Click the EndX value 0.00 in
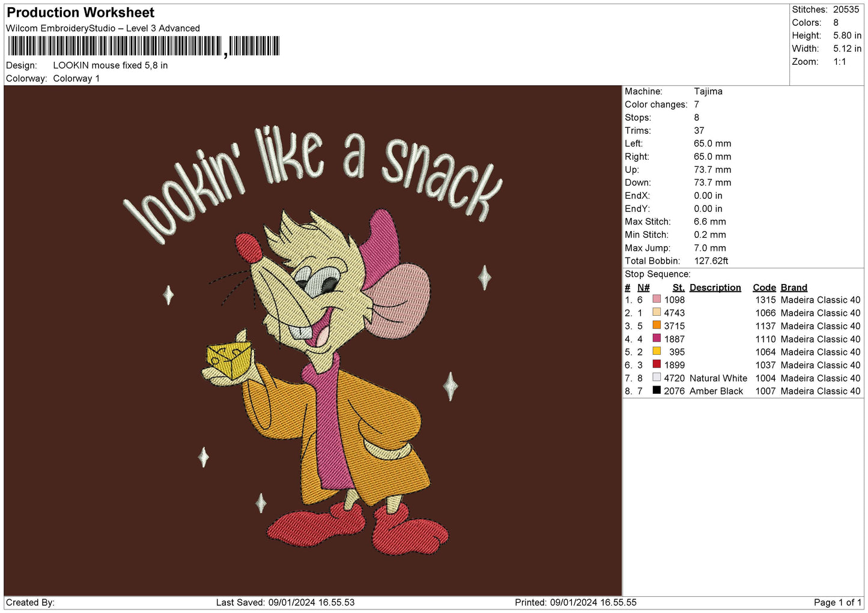Image resolution: width=868 pixels, height=613 pixels. click(x=708, y=196)
